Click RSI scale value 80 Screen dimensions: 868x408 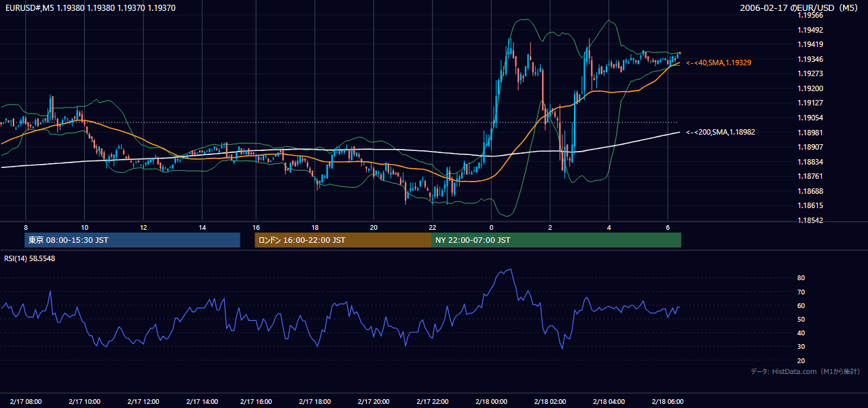(x=801, y=278)
